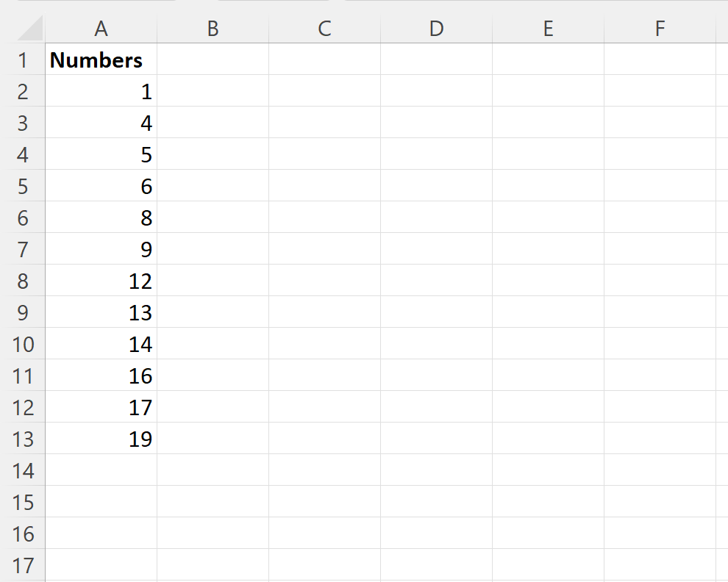Click empty cell B2
Screen dimensions: 728x582
tap(213, 91)
